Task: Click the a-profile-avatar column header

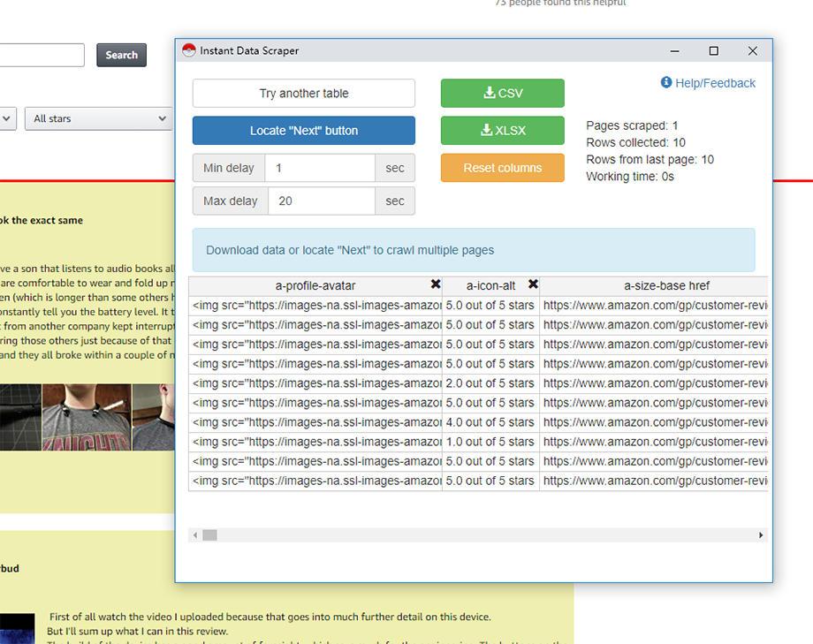Action: 315,285
